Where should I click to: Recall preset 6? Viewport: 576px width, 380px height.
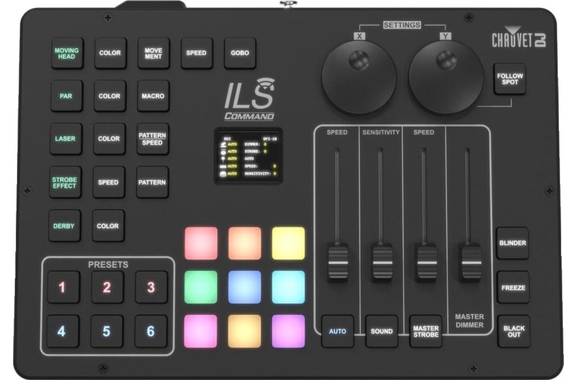coord(151,331)
